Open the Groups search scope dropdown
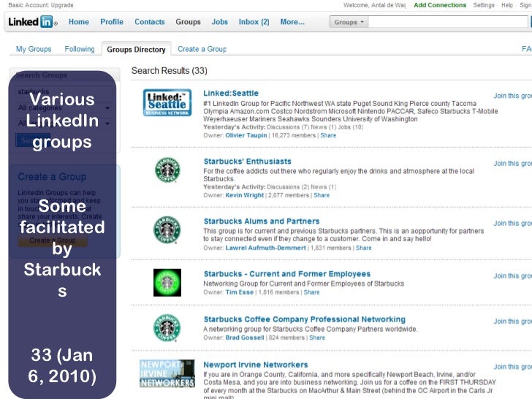The width and height of the screenshot is (532, 399). point(349,22)
